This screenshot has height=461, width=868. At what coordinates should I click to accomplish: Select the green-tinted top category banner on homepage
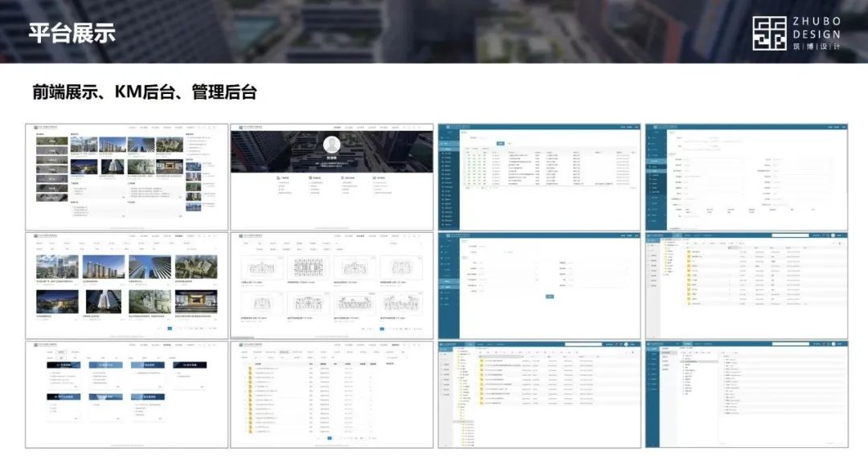(x=52, y=141)
